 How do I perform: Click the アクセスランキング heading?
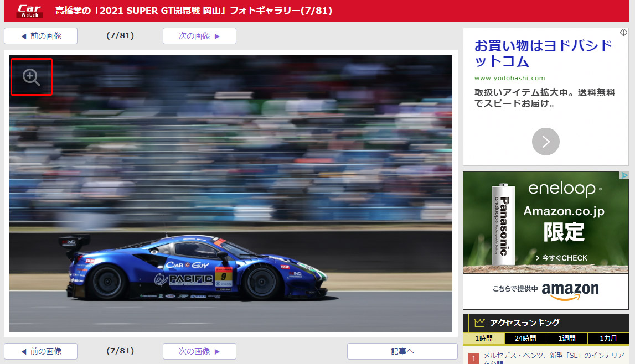tap(524, 323)
